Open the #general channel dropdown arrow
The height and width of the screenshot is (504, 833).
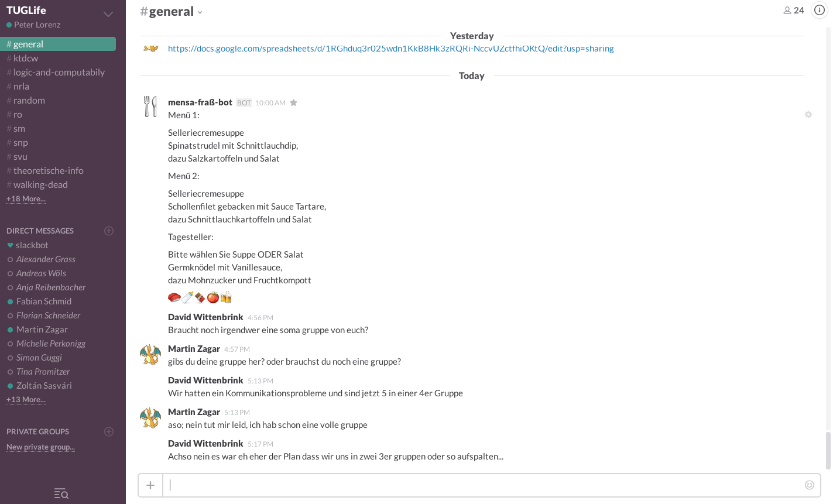(200, 12)
